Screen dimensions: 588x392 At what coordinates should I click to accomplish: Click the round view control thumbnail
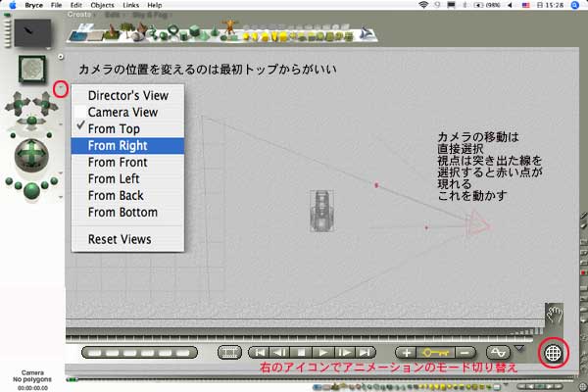(x=32, y=69)
